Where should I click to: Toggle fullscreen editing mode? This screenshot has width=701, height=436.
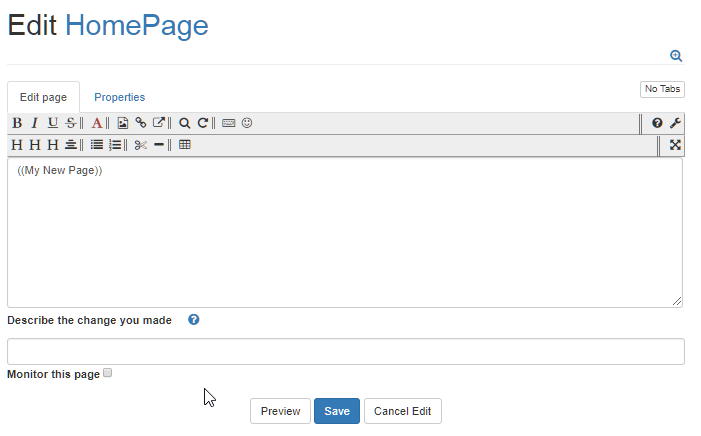[x=675, y=145]
